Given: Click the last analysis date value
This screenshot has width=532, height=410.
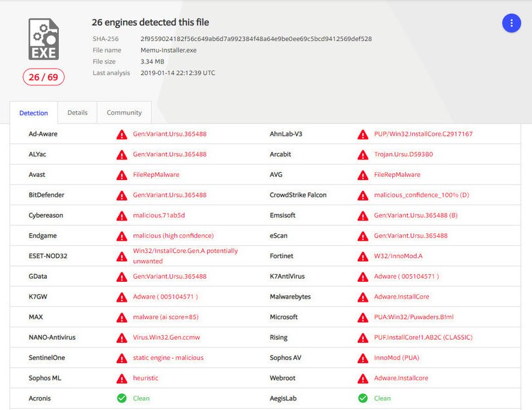Looking at the screenshot, I should coord(178,73).
